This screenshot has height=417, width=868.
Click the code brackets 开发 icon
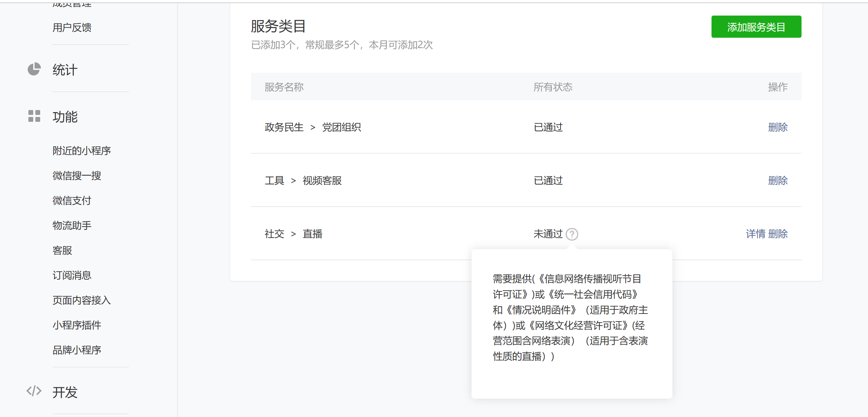[34, 391]
